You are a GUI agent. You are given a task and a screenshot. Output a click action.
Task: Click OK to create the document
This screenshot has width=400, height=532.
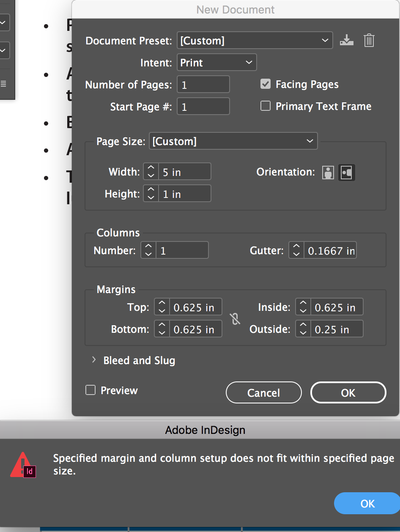pos(348,392)
